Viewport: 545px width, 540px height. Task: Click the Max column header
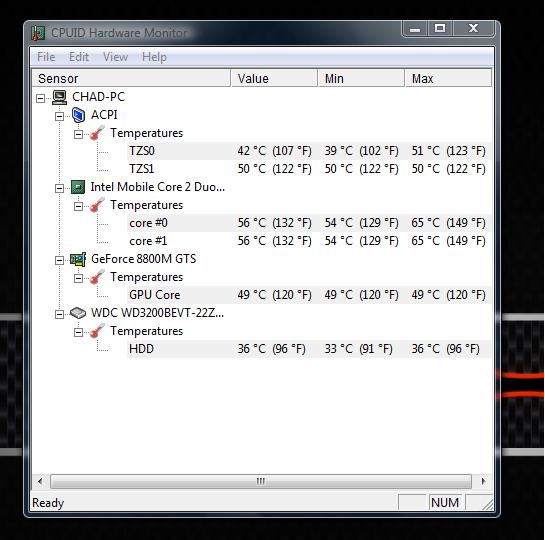tap(448, 78)
